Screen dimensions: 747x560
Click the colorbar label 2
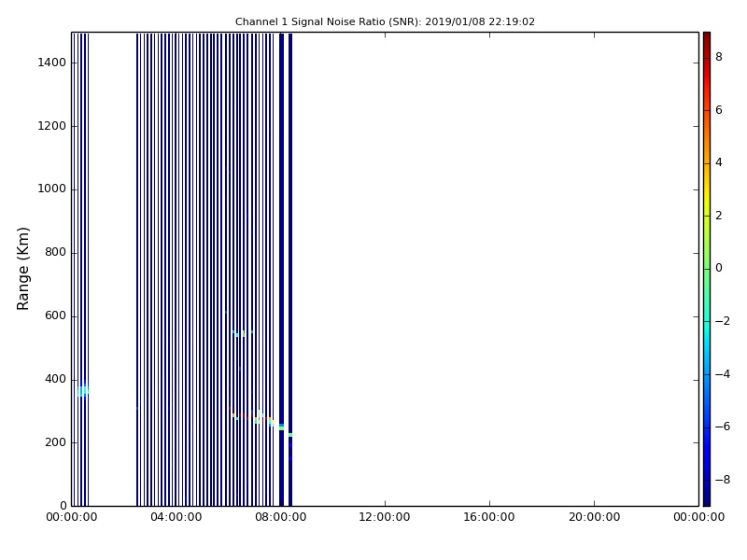719,216
